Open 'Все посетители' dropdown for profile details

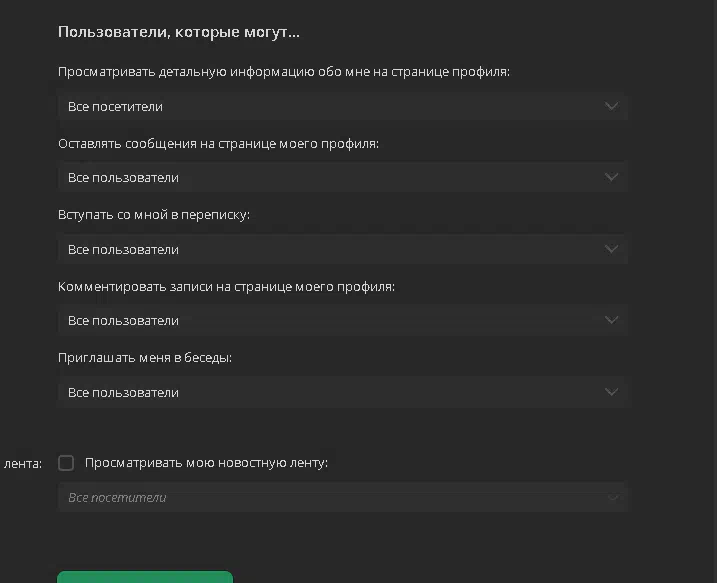(342, 107)
